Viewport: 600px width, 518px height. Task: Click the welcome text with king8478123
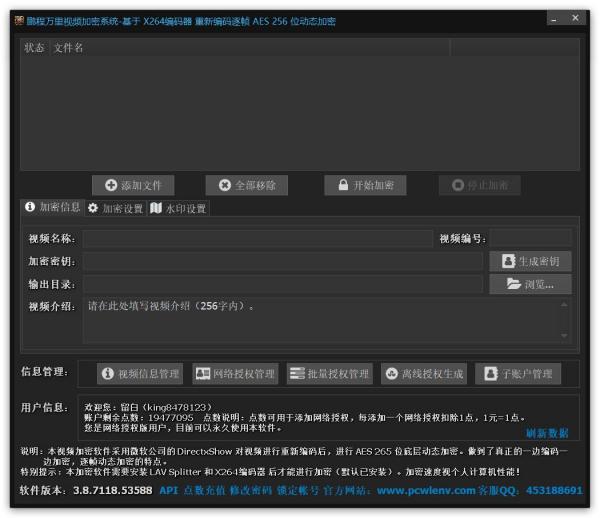click(147, 407)
